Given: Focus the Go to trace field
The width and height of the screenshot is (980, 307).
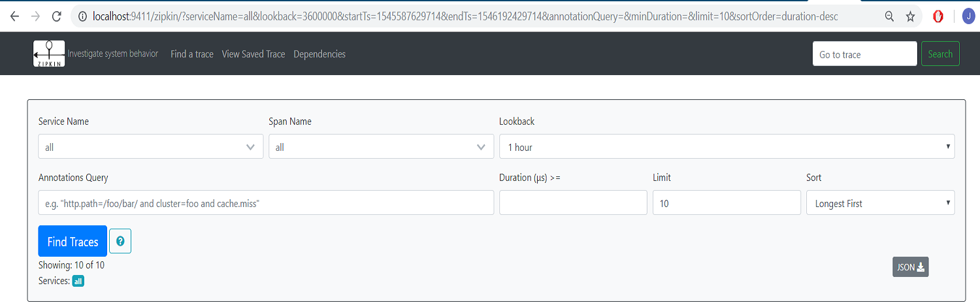Looking at the screenshot, I should (864, 54).
